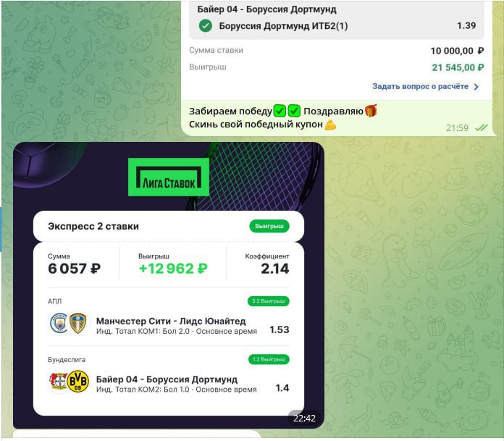Click the Borussia Dortmund BVB crest
504x441 pixels.
[x=77, y=381]
